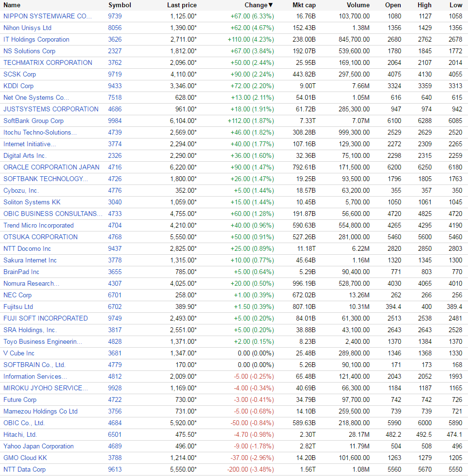This screenshot has width=468, height=476.
Task: Open Digital Arts Inc. link
Action: 25,156
